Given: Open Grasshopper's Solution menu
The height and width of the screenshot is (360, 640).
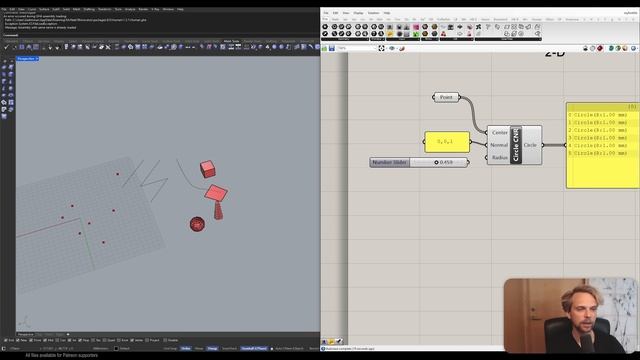Looking at the screenshot, I should (x=373, y=13).
